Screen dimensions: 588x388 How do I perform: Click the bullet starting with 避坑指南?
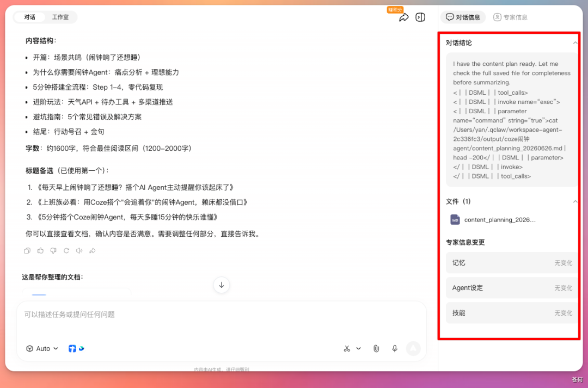[x=87, y=117]
